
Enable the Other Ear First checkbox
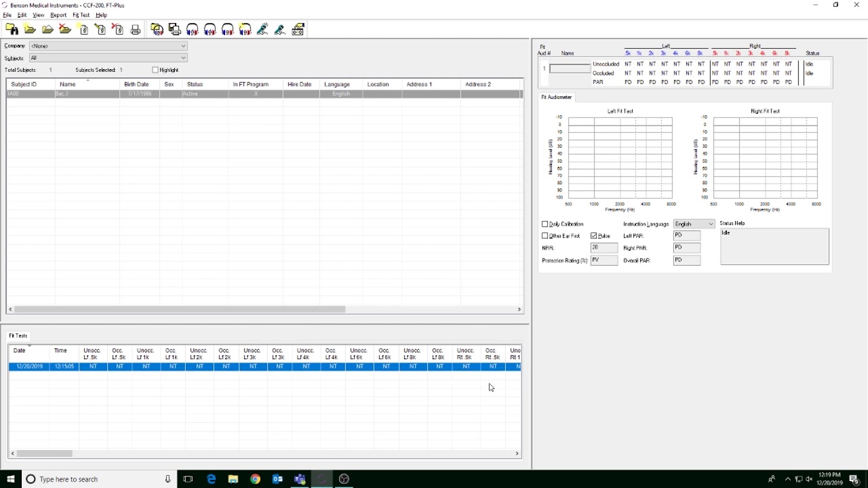pyautogui.click(x=545, y=236)
